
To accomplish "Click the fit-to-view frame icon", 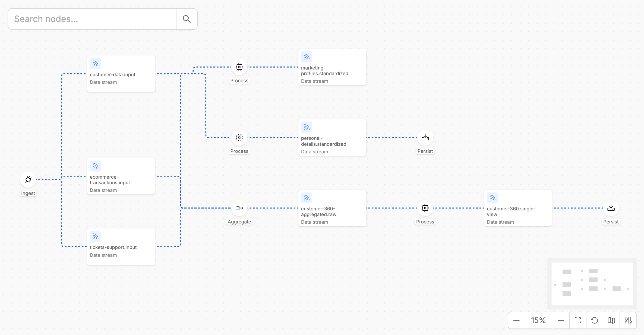I will pyautogui.click(x=578, y=320).
